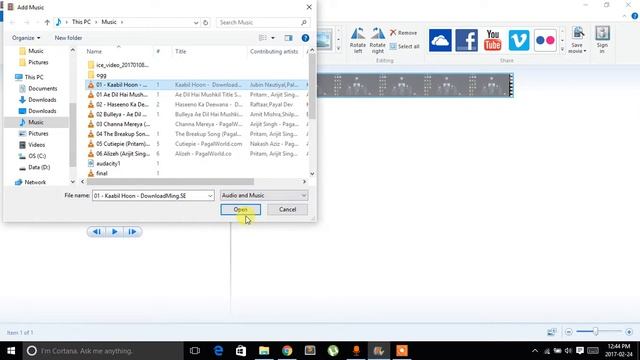Share movie to Flickr

tap(545, 40)
